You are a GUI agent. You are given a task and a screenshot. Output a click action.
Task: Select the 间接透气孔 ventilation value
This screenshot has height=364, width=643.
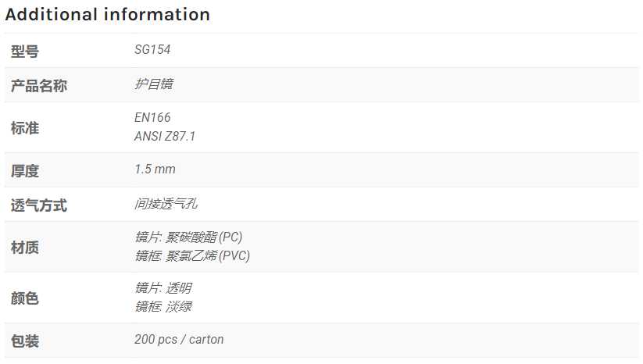click(166, 204)
